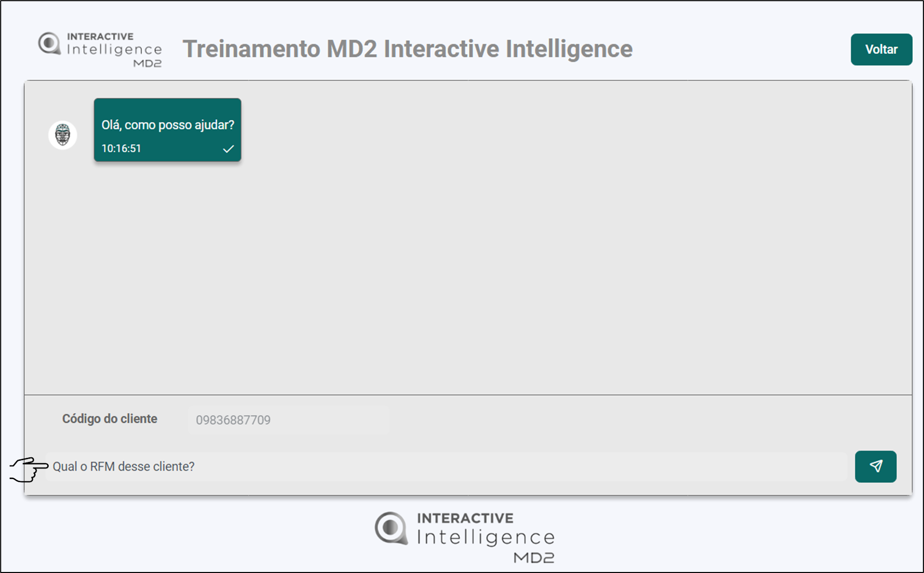This screenshot has width=924, height=573.
Task: Focus the Código do cliente input field
Action: (x=288, y=420)
